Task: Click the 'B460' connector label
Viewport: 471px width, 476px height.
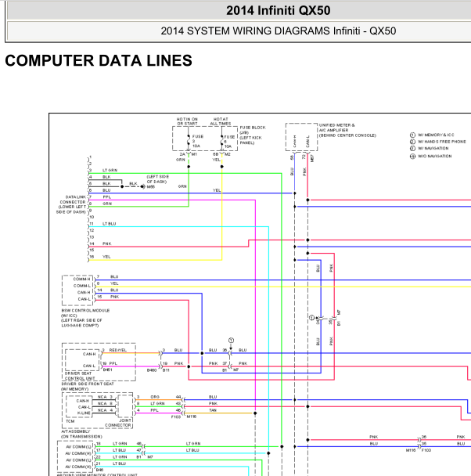Action: coord(152,370)
